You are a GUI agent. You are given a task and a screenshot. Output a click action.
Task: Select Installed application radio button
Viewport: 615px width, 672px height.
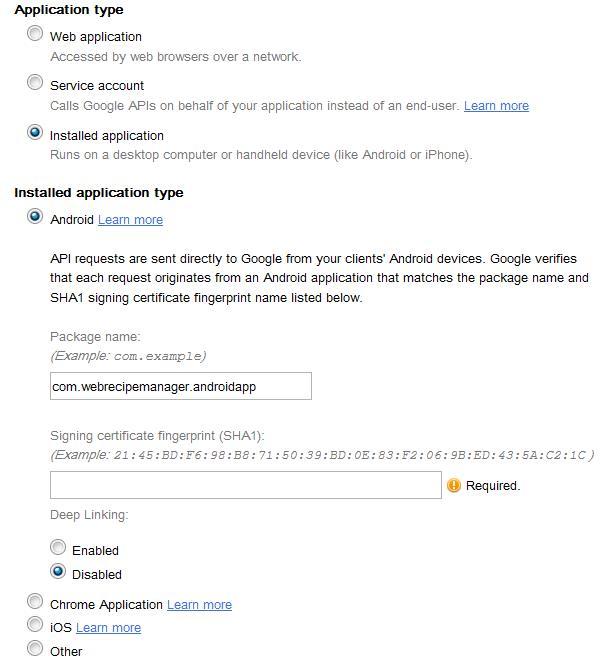pos(36,133)
